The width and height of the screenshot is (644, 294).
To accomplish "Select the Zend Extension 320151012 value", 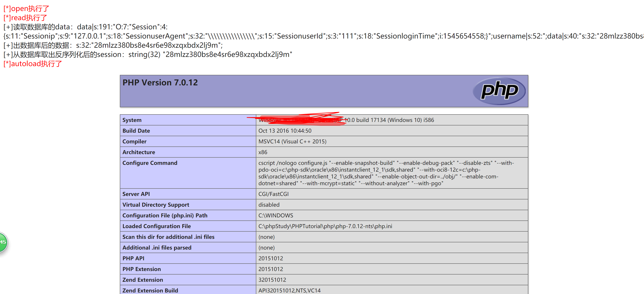I will [x=272, y=280].
